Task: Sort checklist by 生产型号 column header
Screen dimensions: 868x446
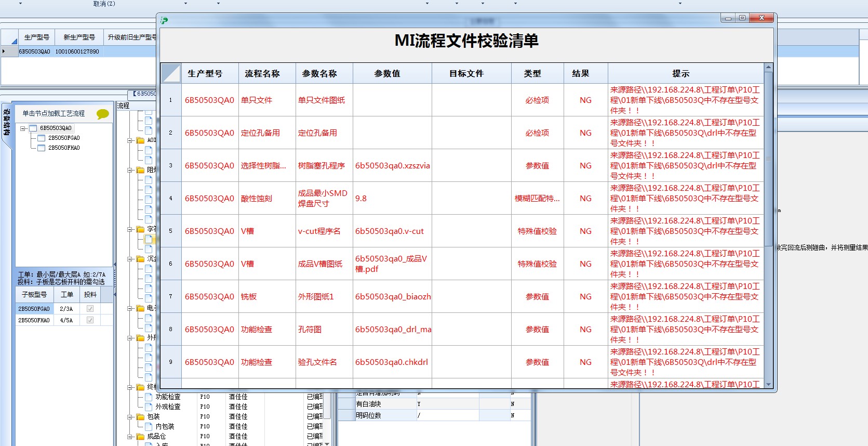Action: point(209,73)
